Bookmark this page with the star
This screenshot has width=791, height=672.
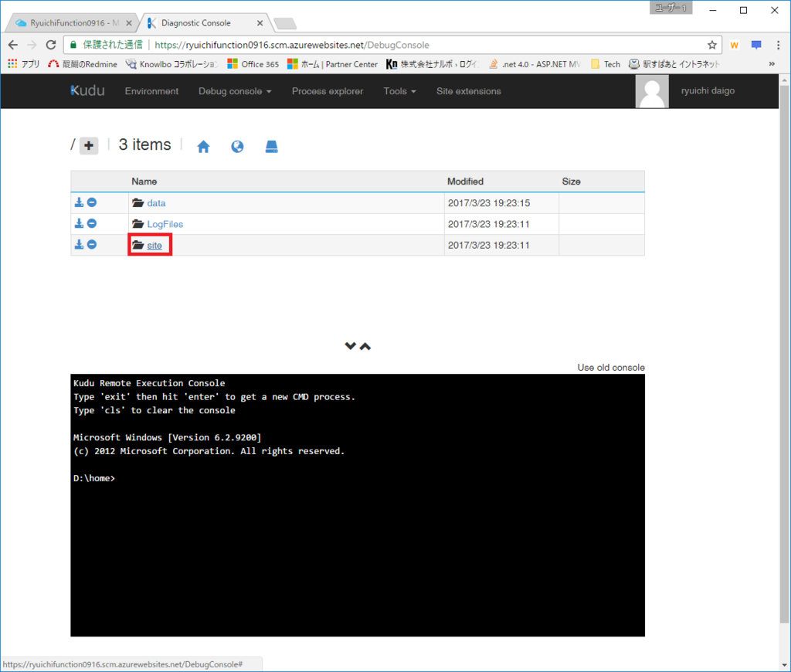coord(711,45)
